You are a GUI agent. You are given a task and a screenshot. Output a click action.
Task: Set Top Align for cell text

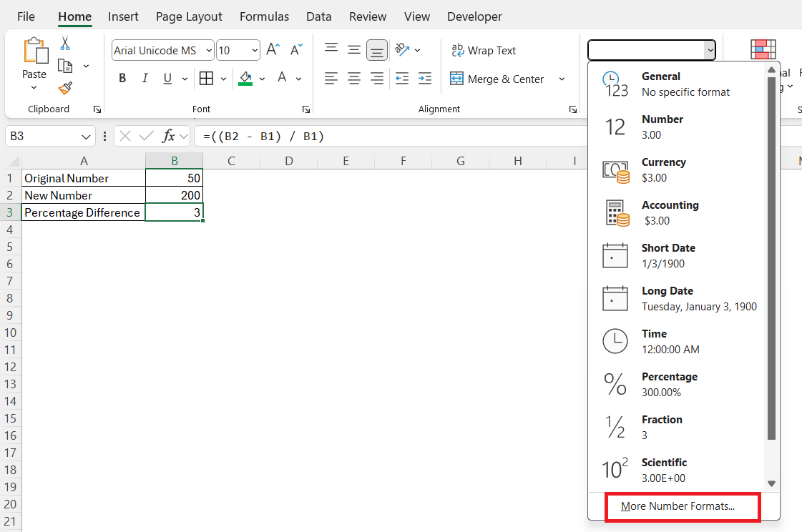pos(331,49)
